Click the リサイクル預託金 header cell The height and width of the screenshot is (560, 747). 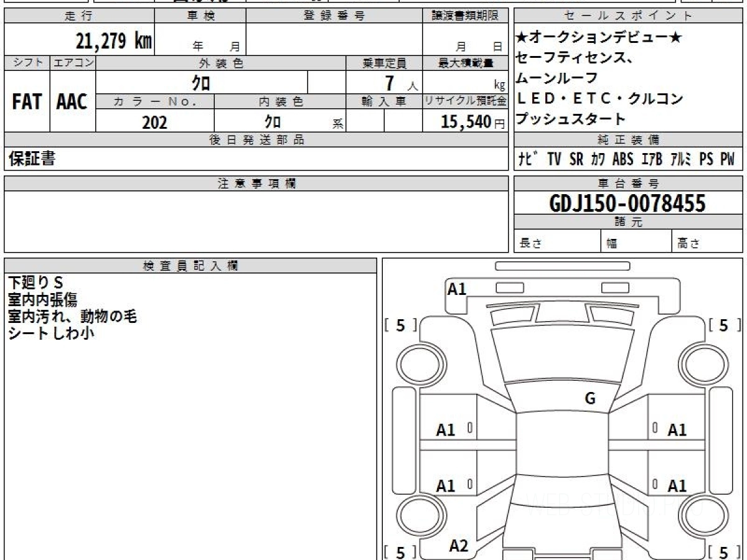click(x=466, y=101)
